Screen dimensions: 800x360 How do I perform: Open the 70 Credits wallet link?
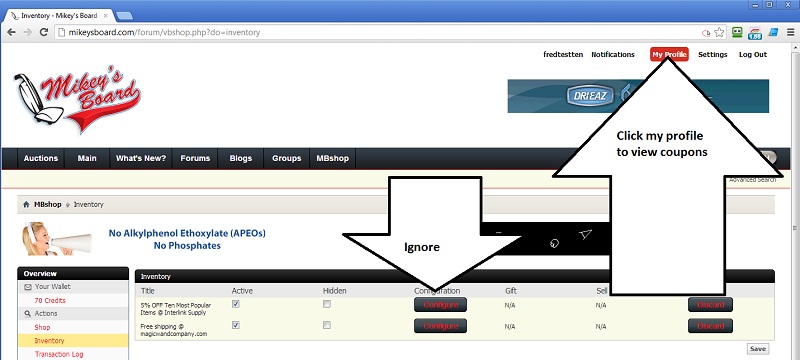[50, 301]
